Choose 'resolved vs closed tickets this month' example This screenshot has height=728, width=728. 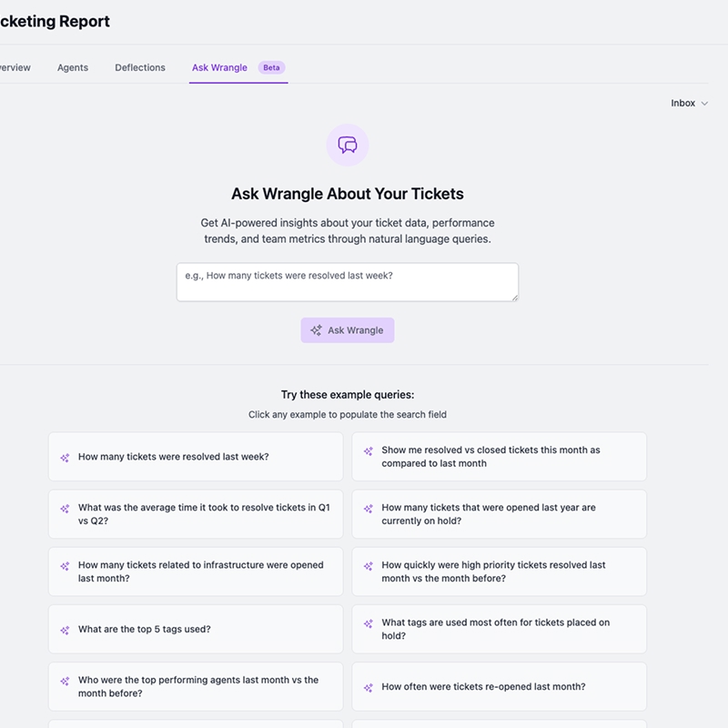[499, 457]
